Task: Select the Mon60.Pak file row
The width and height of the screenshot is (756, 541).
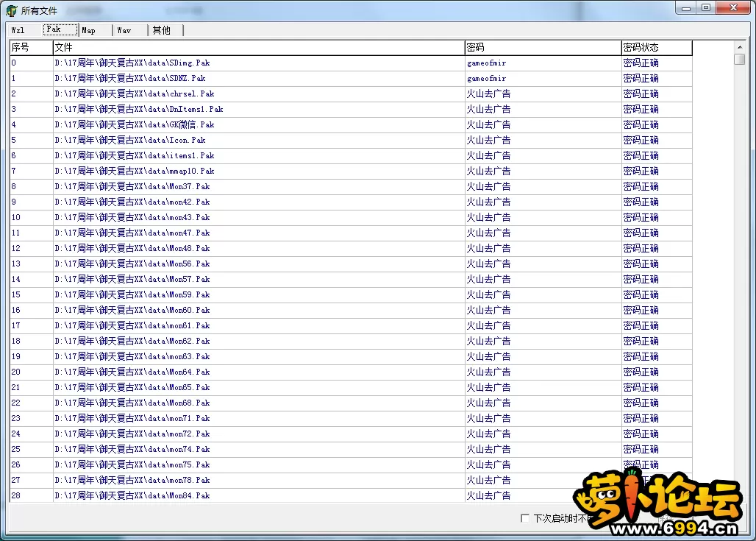Action: tap(351, 310)
